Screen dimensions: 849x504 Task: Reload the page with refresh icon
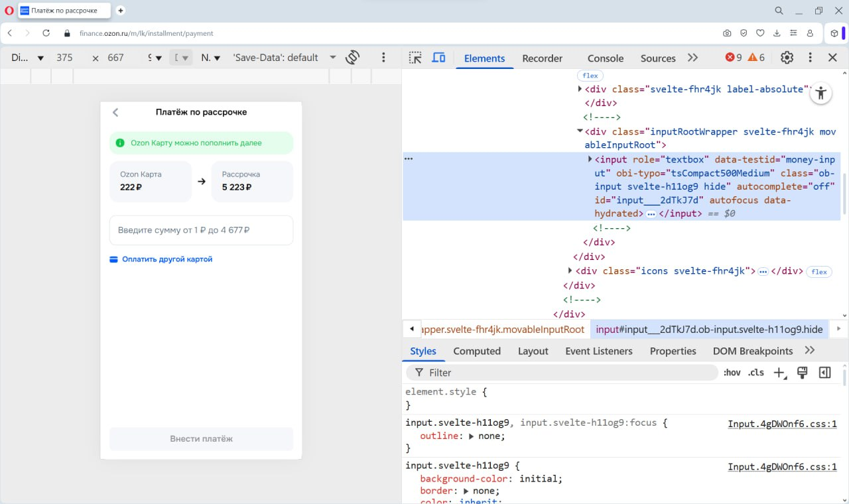tap(46, 33)
